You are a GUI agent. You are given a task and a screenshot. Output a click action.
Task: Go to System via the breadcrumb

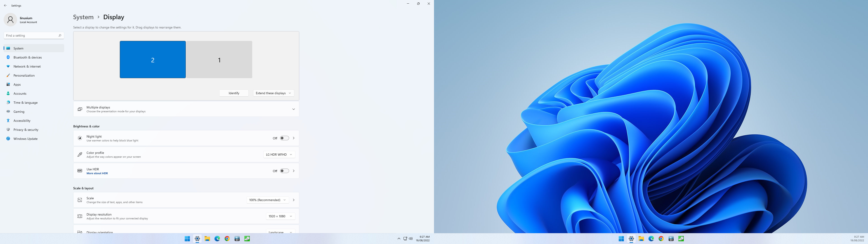[83, 17]
